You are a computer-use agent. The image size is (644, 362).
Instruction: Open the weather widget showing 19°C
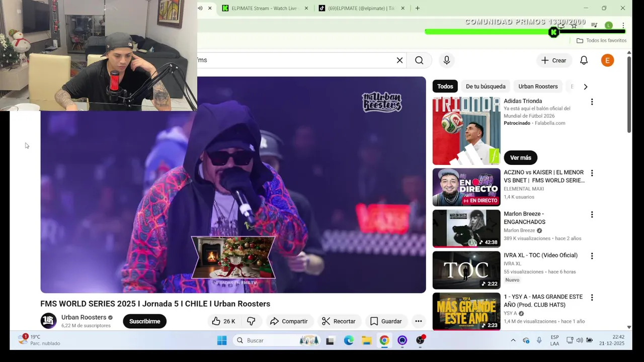click(39, 340)
